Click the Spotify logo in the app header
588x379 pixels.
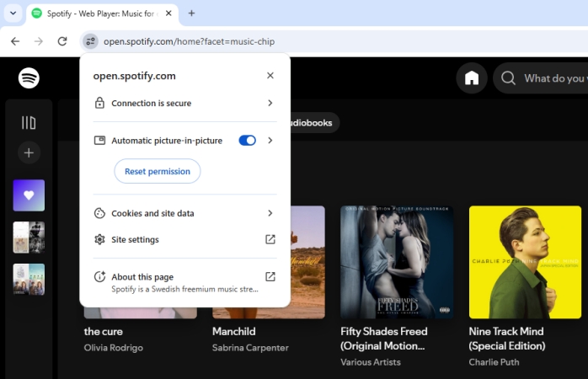29,78
